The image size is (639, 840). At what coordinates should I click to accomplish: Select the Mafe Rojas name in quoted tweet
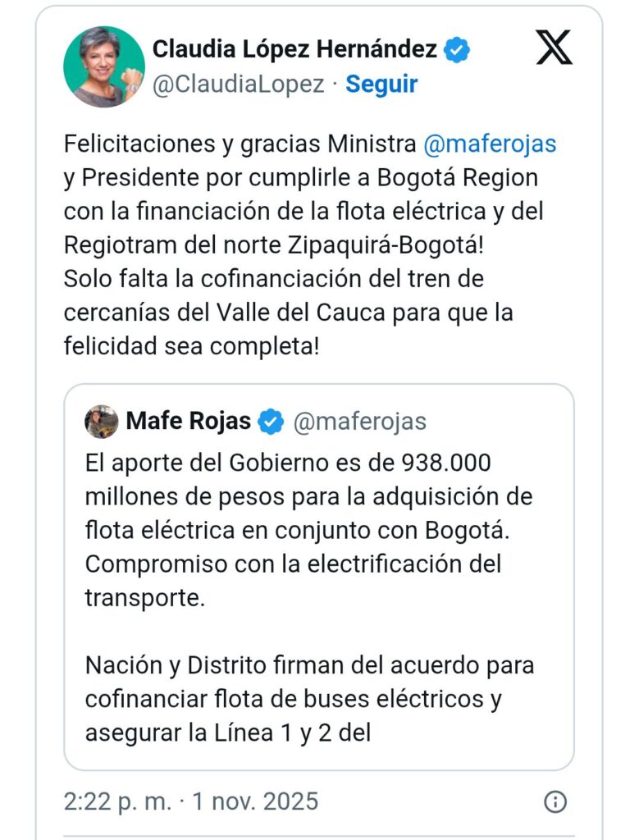click(189, 422)
